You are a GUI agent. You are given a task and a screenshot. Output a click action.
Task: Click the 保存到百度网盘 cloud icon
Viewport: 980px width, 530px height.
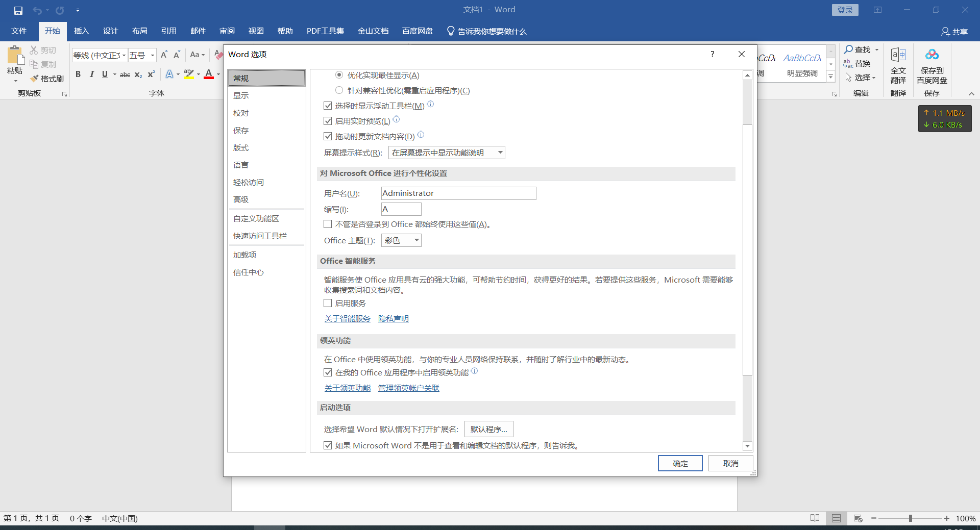point(932,55)
